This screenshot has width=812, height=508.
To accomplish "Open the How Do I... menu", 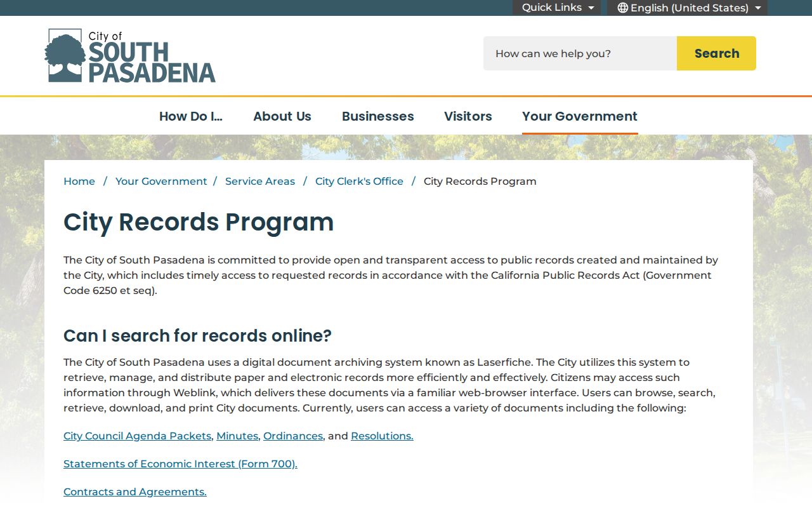I will point(191,116).
